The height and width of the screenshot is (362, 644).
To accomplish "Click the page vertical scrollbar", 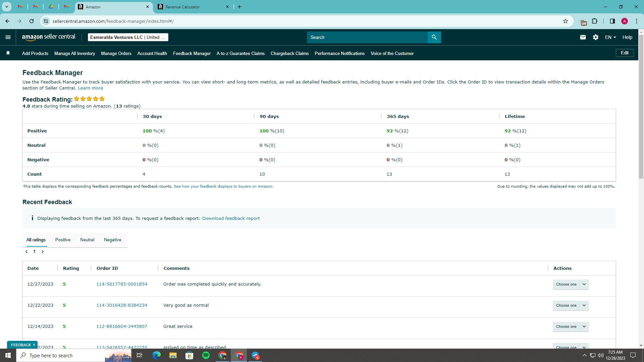I will coord(641,107).
